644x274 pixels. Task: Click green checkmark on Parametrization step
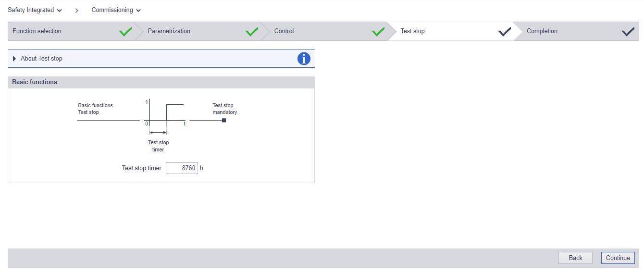coord(252,32)
